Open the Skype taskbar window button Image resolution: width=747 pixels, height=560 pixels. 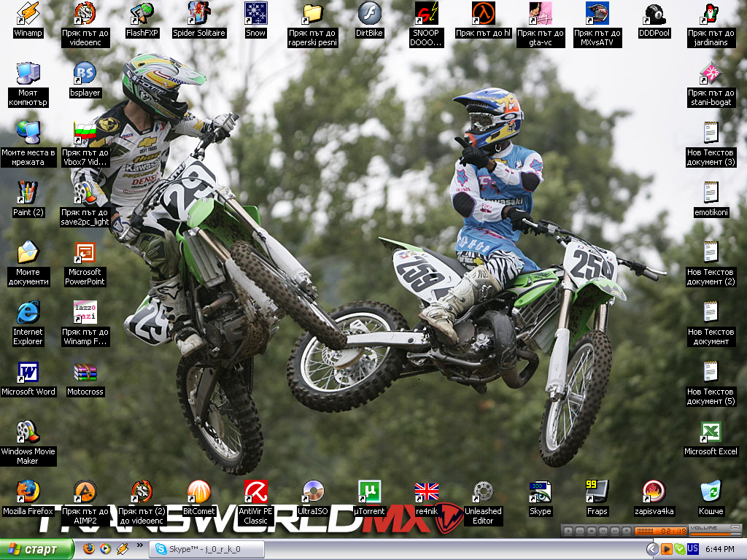[206, 549]
